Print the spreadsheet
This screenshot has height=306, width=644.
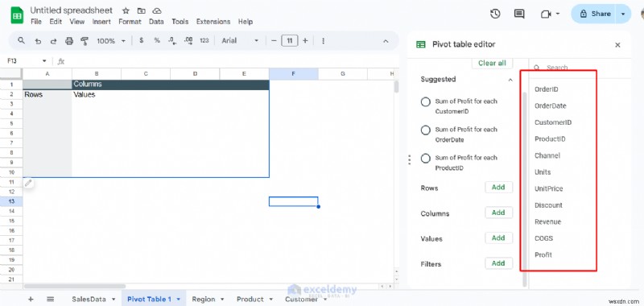69,41
